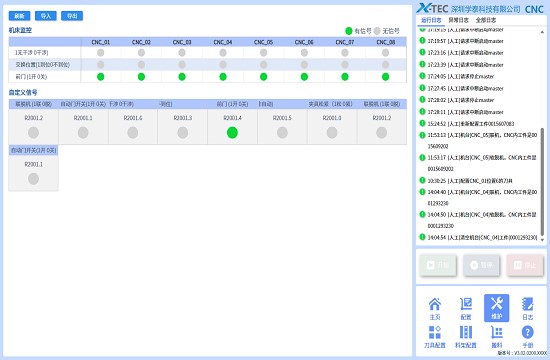Select the highlighted 维护 wrench icon
Screen dimensions: 550x360
(x=496, y=308)
